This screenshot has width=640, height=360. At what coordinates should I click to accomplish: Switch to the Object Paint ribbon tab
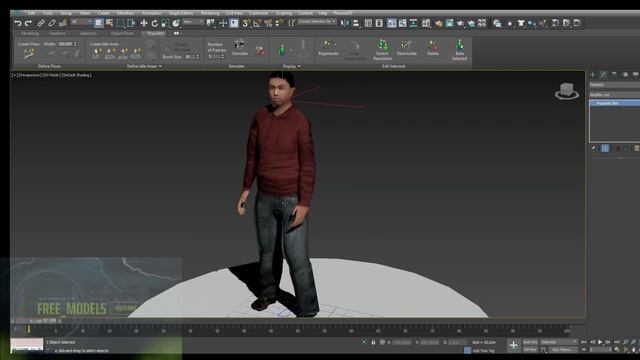(x=122, y=33)
